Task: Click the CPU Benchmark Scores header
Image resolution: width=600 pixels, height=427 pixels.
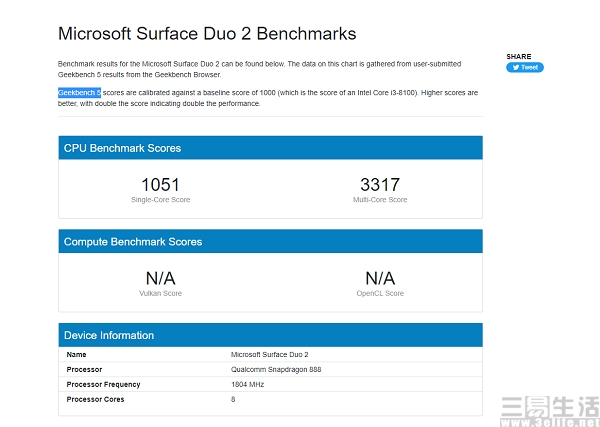Action: coord(271,148)
